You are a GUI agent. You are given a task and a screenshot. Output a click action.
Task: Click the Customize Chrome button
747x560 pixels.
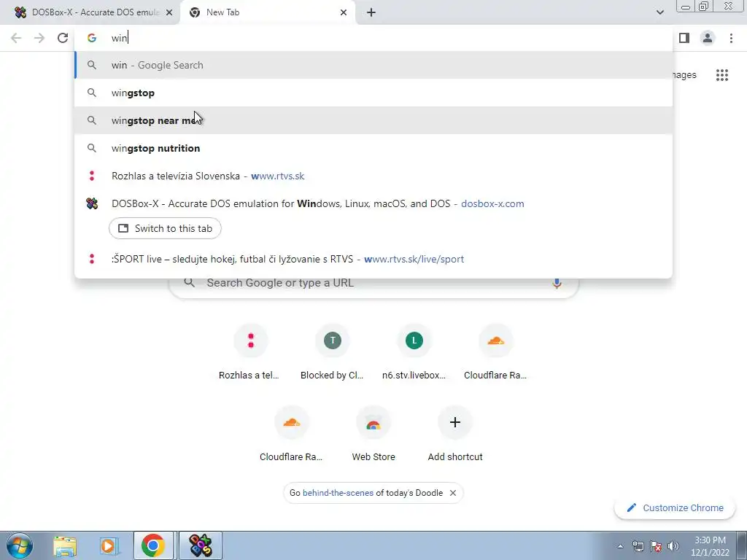click(675, 508)
